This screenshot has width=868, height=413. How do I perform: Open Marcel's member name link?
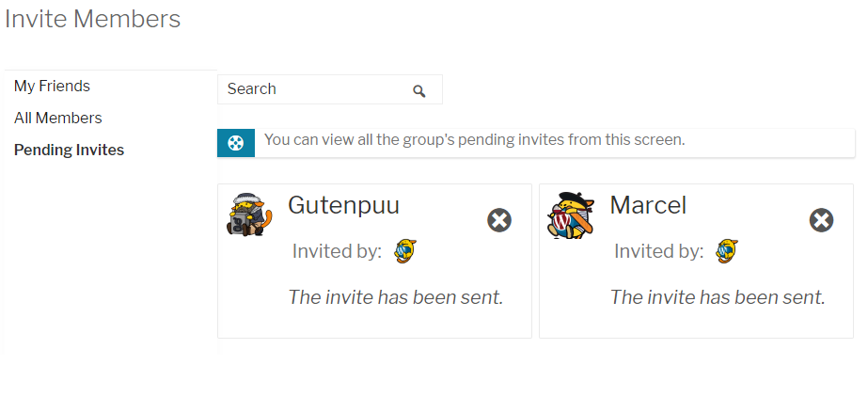coord(648,205)
